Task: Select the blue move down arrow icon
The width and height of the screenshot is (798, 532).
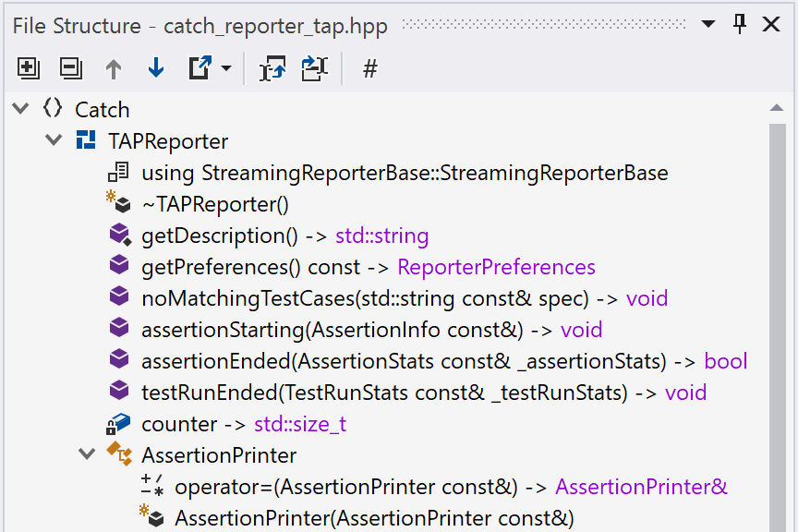Action: [154, 68]
